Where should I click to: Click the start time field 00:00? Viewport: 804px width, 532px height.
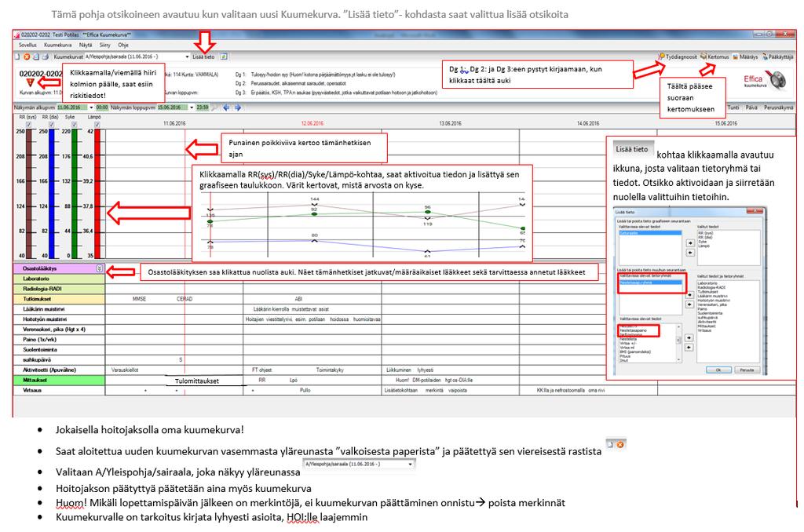pos(102,107)
